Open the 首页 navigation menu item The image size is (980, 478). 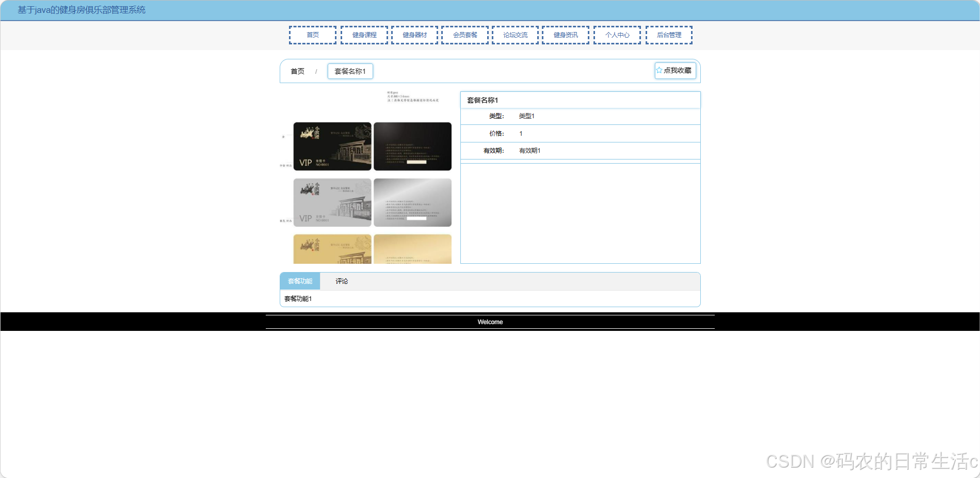pos(313,35)
